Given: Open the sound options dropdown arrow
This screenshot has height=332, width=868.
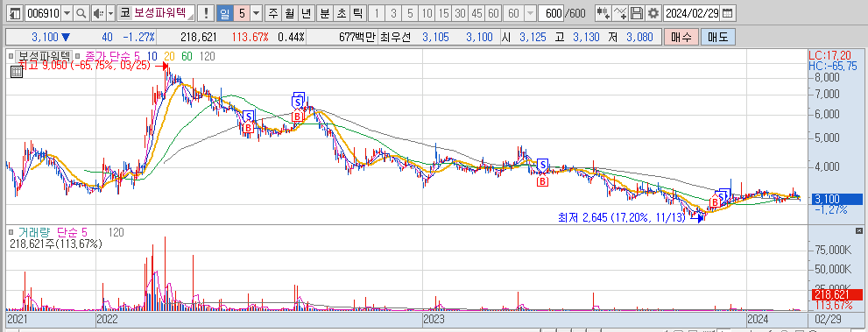Looking at the screenshot, I should (x=110, y=13).
